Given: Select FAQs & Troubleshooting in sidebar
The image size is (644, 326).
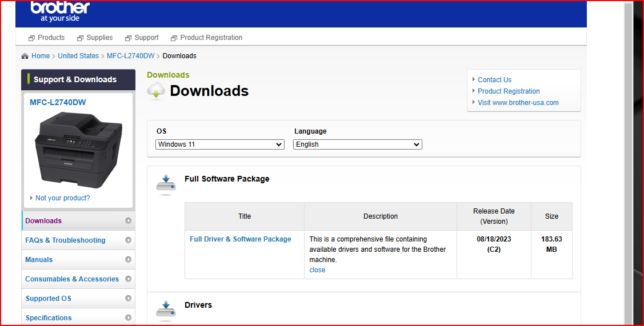Looking at the screenshot, I should 65,240.
